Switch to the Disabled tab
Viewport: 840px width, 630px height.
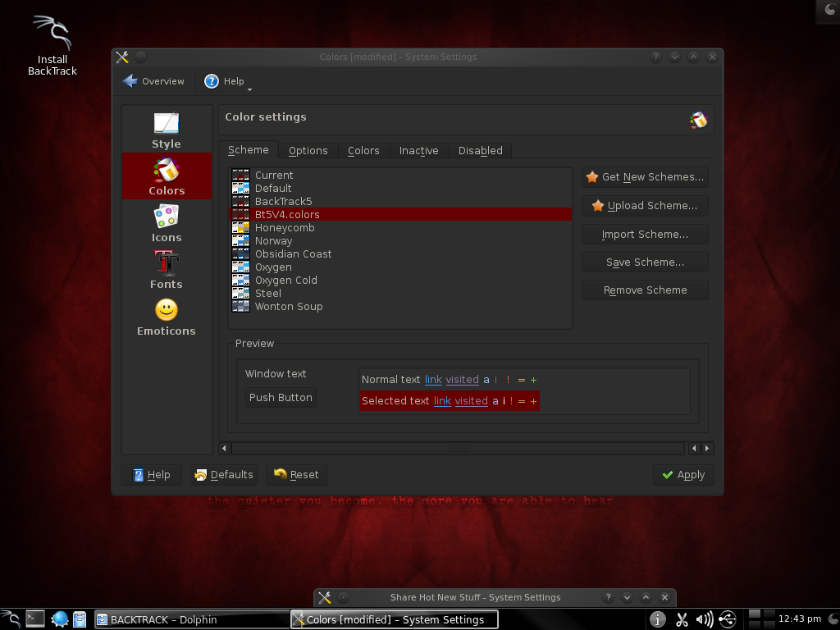(x=481, y=151)
